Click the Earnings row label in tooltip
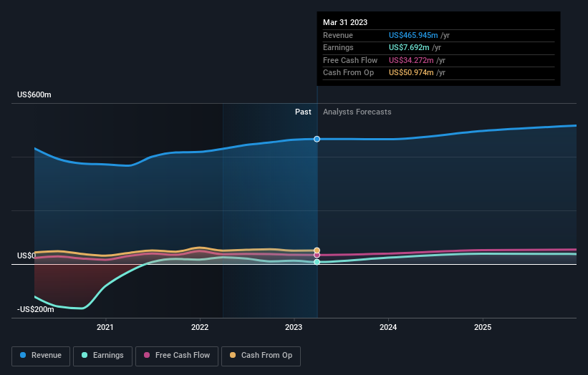 coord(338,47)
